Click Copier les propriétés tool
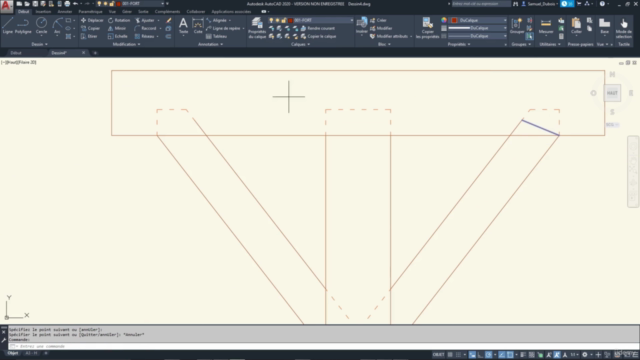 [x=427, y=28]
